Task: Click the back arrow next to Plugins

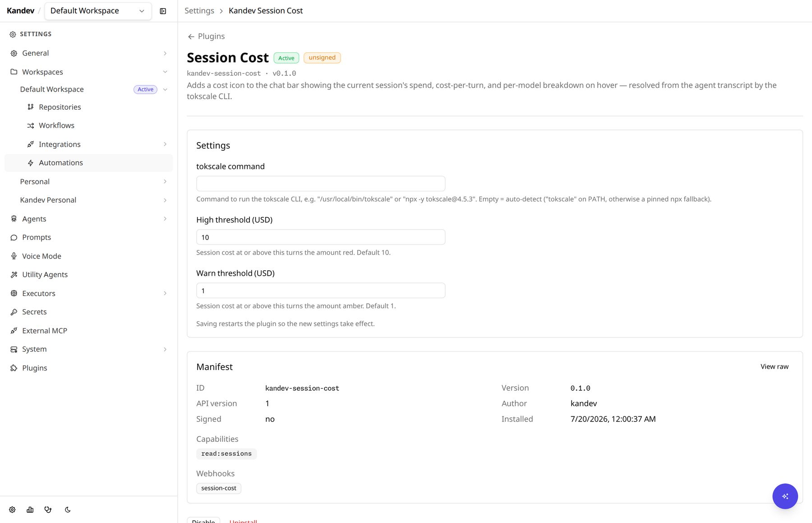Action: click(x=191, y=37)
